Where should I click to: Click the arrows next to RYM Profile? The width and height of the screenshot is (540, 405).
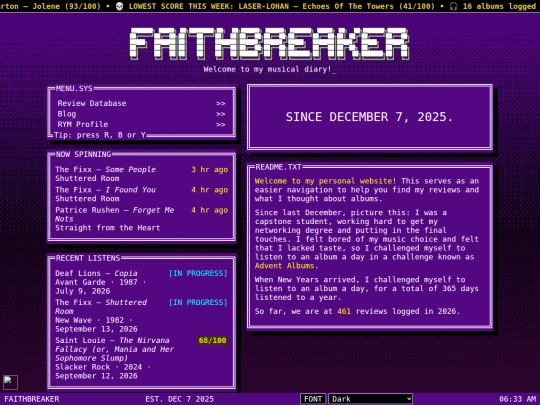[220, 125]
